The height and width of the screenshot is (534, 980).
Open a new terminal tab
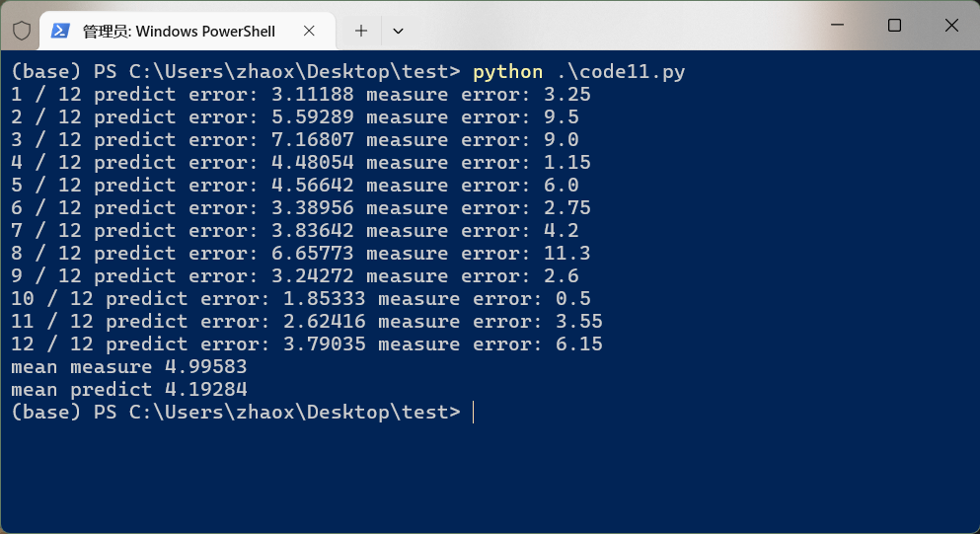click(360, 31)
